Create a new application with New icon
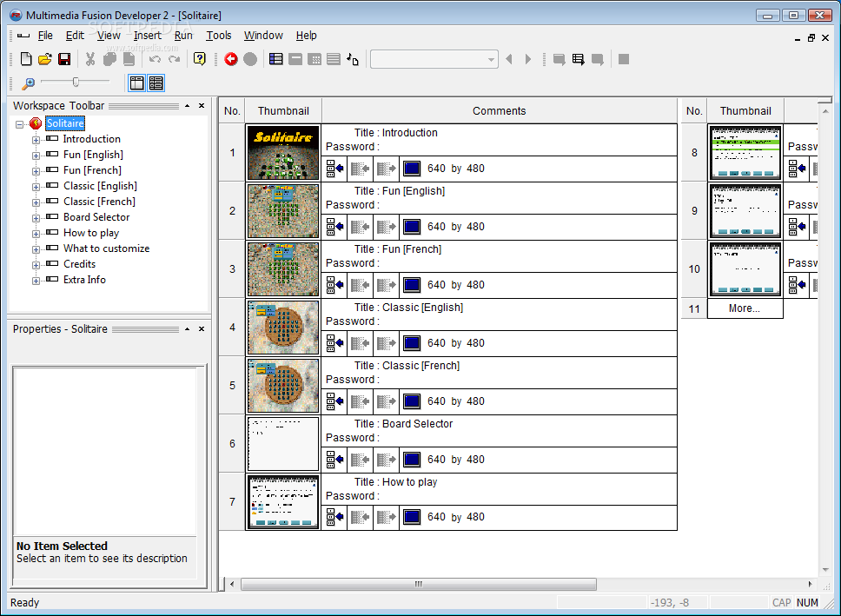Screen dimensions: 841x616 click(26, 59)
